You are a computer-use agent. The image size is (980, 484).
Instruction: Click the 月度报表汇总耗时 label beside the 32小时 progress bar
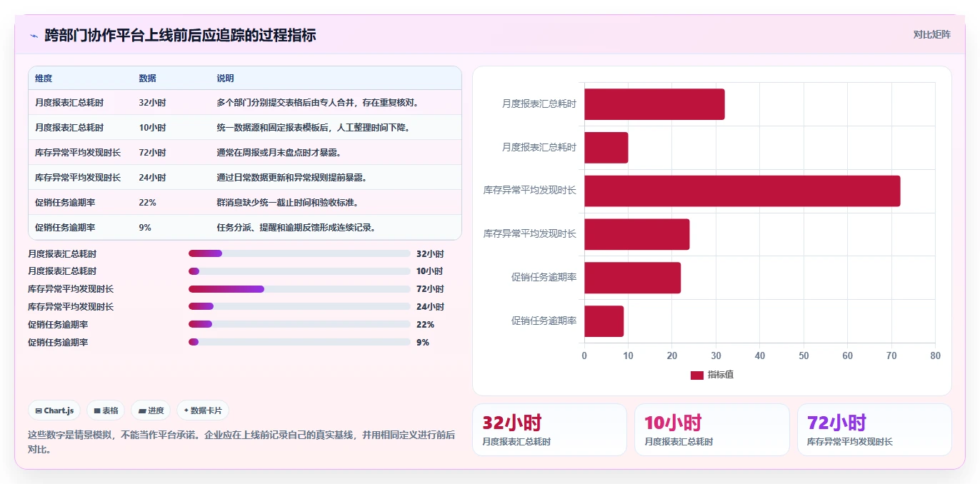tap(62, 253)
